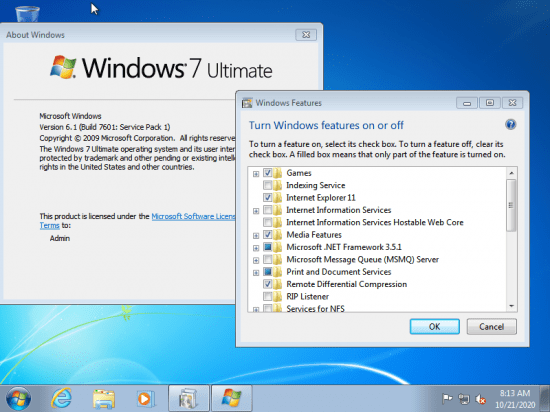Image resolution: width=550 pixels, height=412 pixels.
Task: Enable Internet Information Services checkbox
Action: [x=268, y=210]
